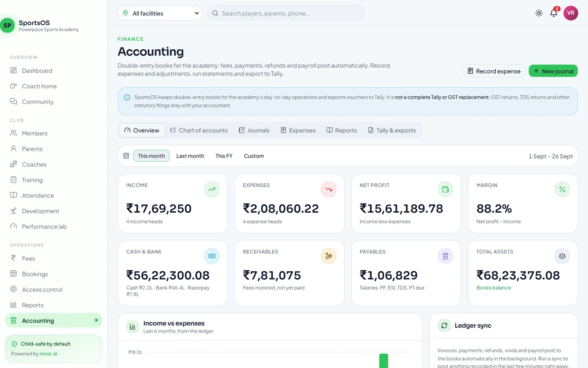Open the notifications bell
Viewport: 588px width, 368px height.
click(x=554, y=13)
